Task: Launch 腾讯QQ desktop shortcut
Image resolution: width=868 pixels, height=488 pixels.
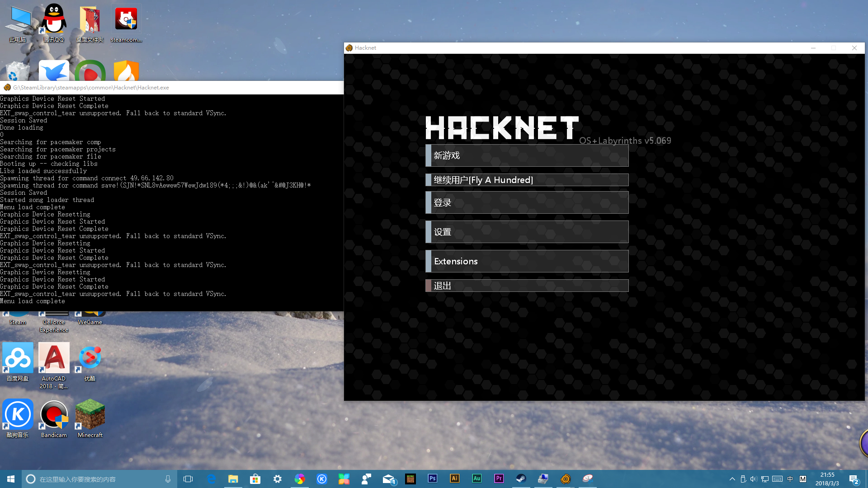Action: 54,23
